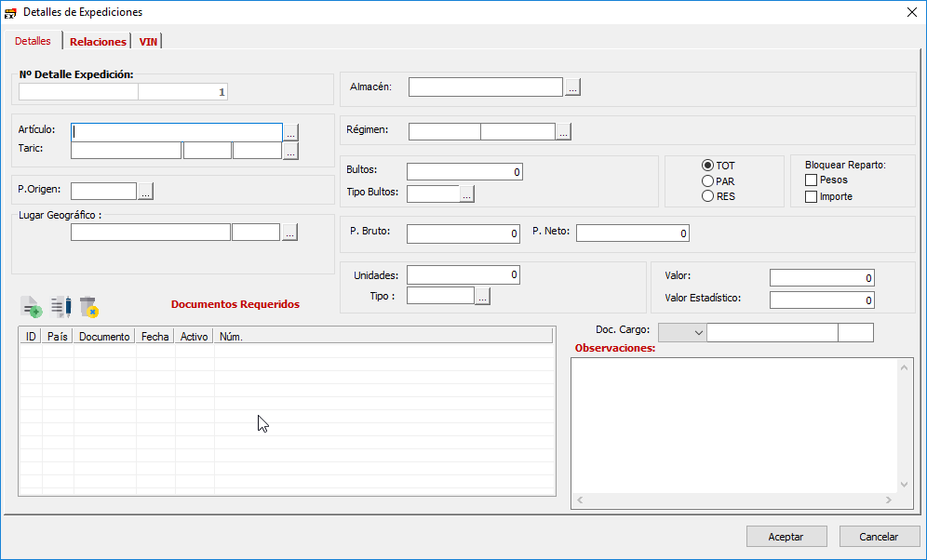Open the P.Origen lookup ellipsis button
Viewport: 927px width, 560px height.
146,192
